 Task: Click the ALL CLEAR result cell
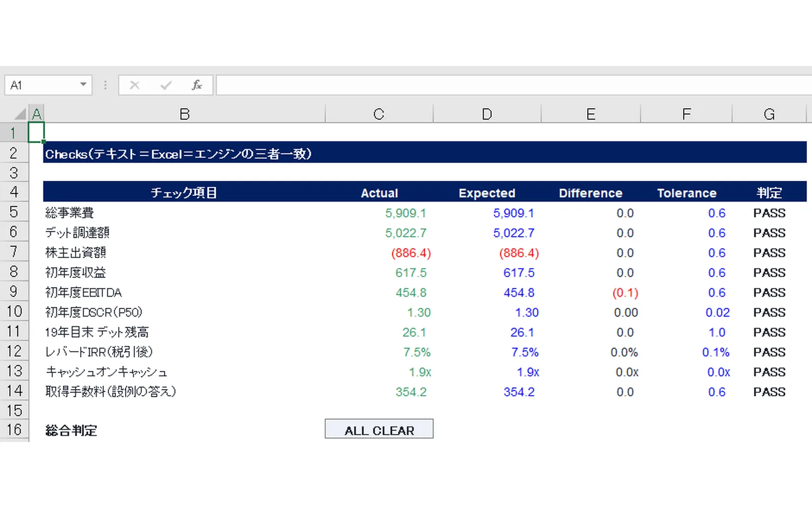[379, 430]
